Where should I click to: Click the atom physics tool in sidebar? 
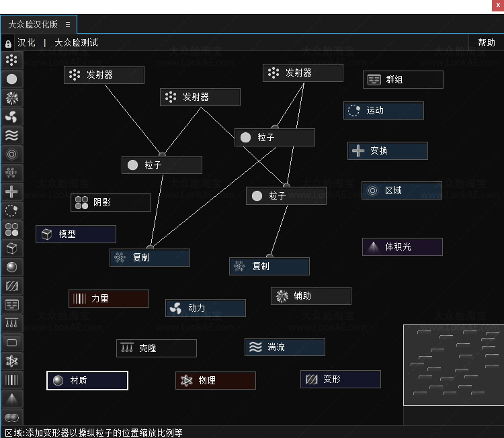(x=11, y=361)
